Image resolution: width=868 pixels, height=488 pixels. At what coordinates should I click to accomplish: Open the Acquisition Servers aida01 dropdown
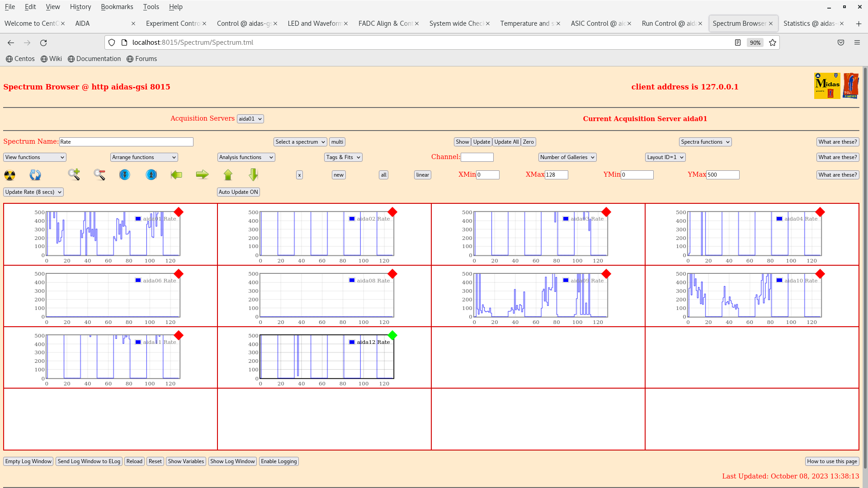(250, 119)
